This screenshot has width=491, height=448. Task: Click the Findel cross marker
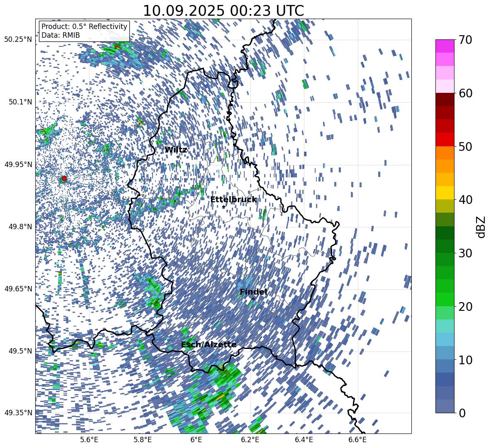[253, 299]
